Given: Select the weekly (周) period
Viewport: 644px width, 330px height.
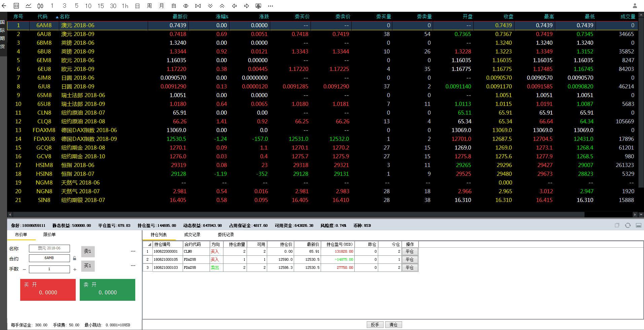Looking at the screenshot, I should click(149, 6).
